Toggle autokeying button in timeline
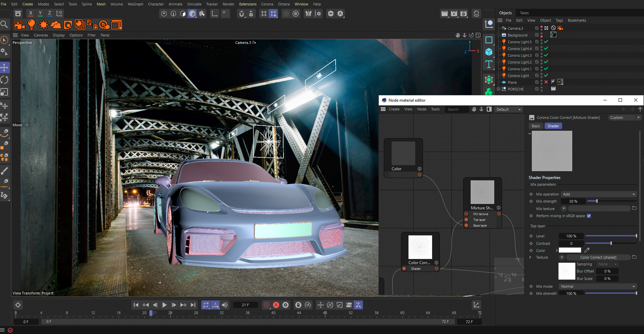Screen dimensions: 644x334 coord(276,305)
